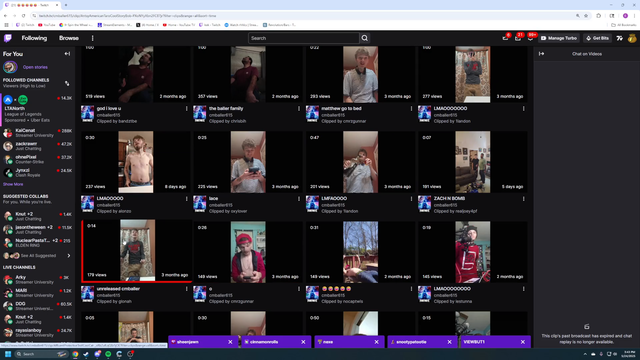Open All Bookmarks folder

point(624,25)
